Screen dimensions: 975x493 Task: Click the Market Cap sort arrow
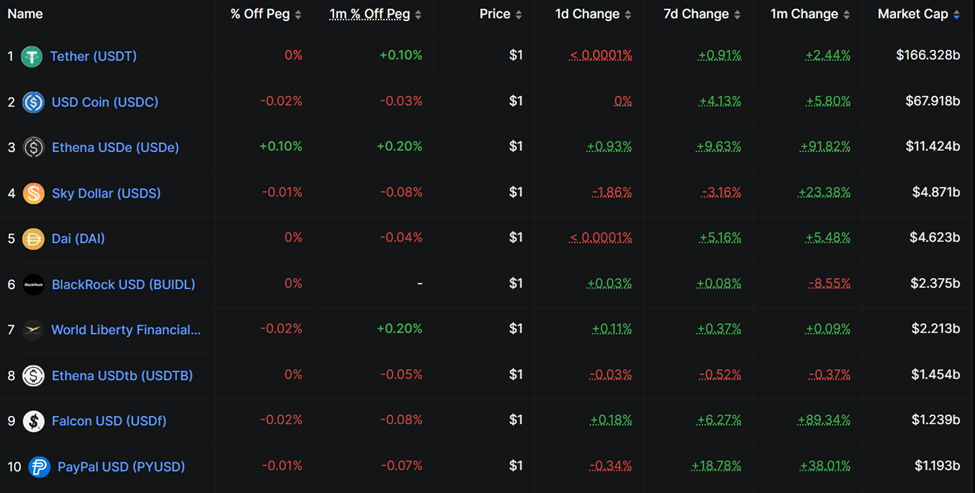(956, 15)
